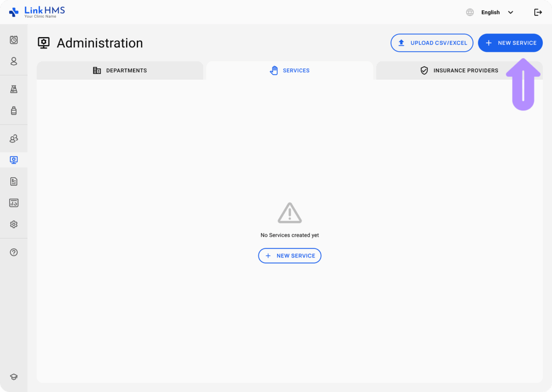The image size is (552, 392).
Task: Open the patients person icon in sidebar
Action: click(x=13, y=61)
